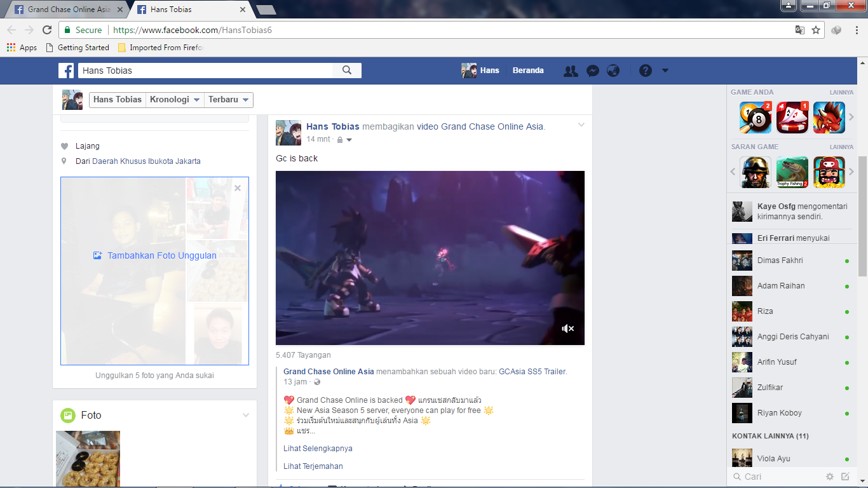Image resolution: width=868 pixels, height=488 pixels.
Task: Expand the Terbaru dropdown
Action: pyautogui.click(x=229, y=100)
